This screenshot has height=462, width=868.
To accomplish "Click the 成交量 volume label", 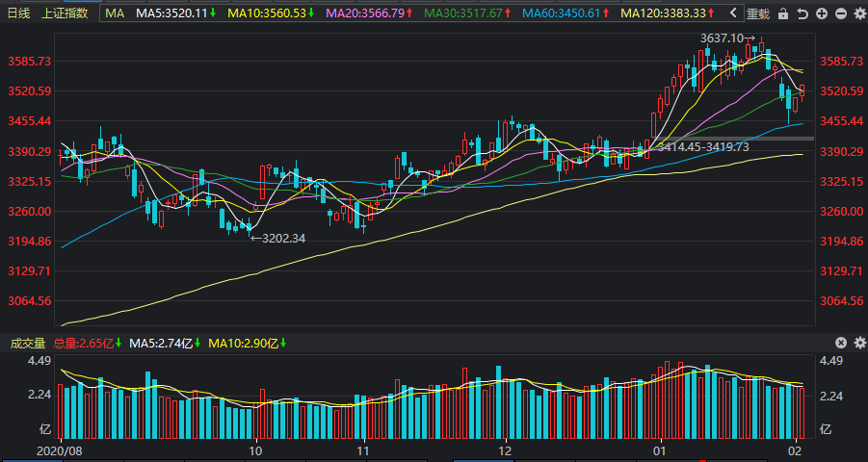I will click(x=28, y=344).
